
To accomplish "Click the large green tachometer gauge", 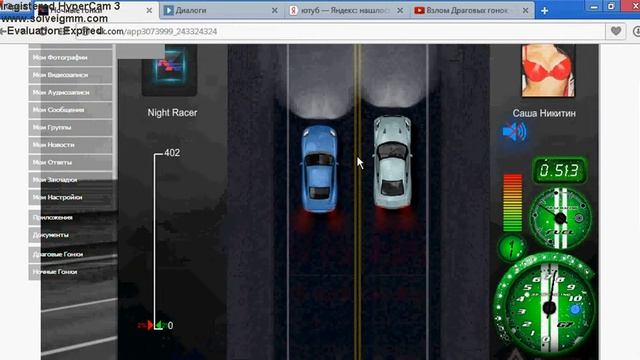I will coord(545,305).
